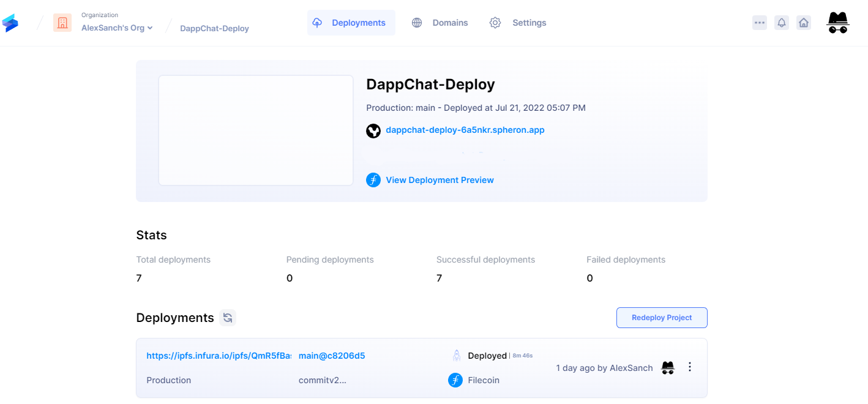
Task: Click the Deployed status text
Action: [x=487, y=356]
